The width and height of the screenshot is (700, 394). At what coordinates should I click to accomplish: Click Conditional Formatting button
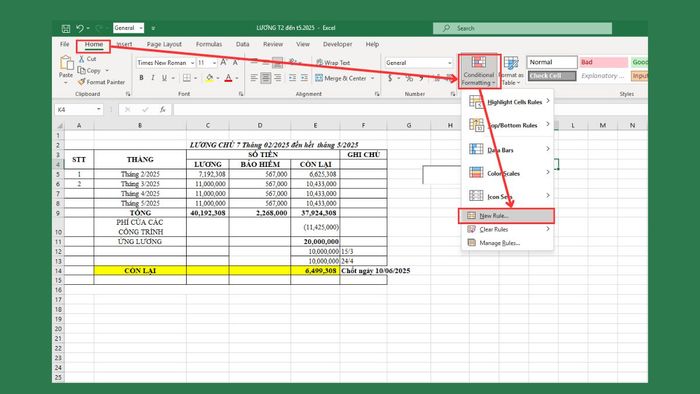[479, 71]
